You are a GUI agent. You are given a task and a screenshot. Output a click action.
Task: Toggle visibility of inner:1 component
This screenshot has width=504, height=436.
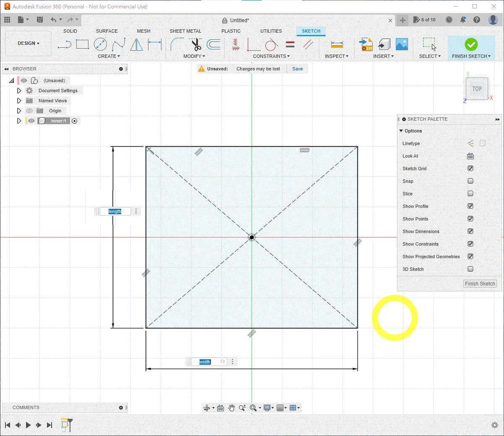[x=31, y=121]
